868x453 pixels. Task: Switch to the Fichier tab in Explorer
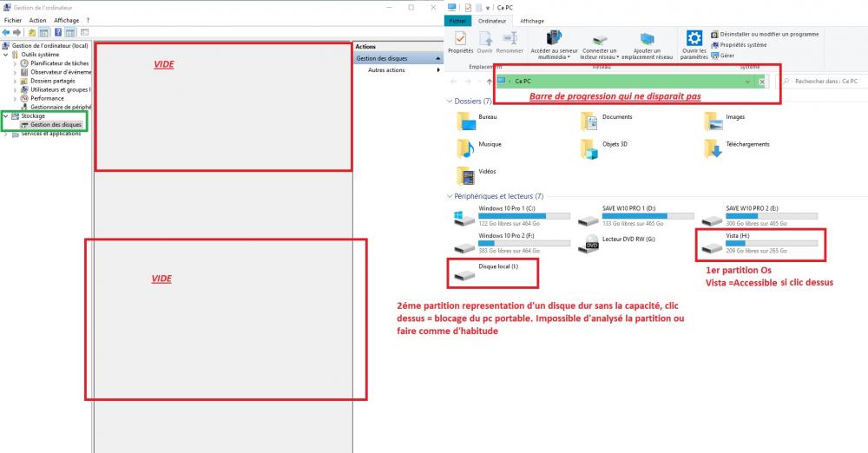point(457,21)
